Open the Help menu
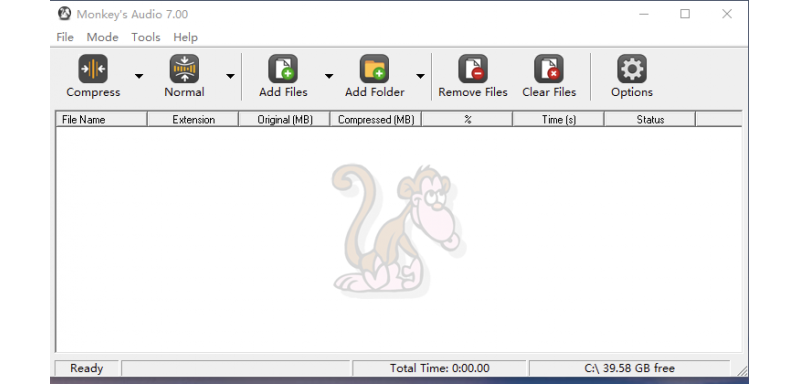The width and height of the screenshot is (800, 384). pyautogui.click(x=185, y=37)
